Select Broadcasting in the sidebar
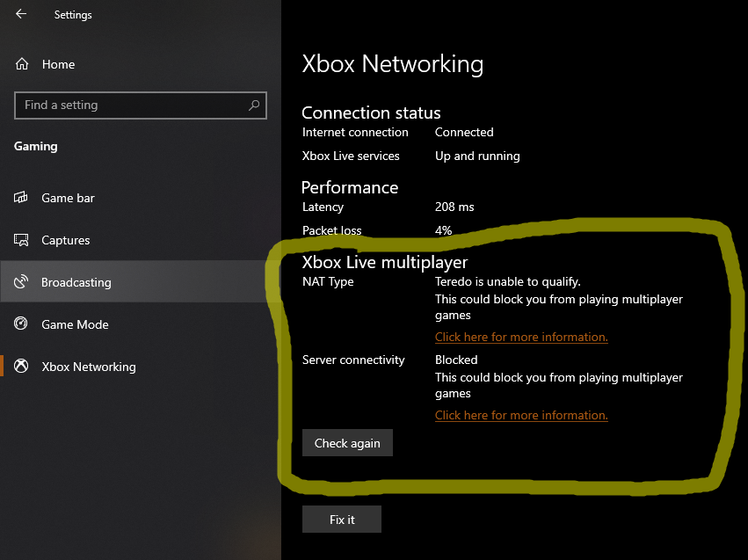This screenshot has width=748, height=560. point(141,281)
